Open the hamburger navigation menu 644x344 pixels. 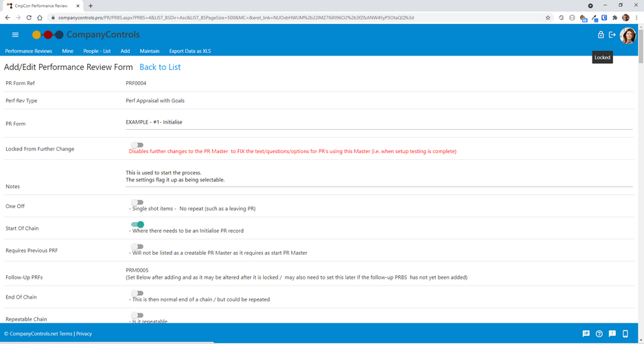click(15, 34)
